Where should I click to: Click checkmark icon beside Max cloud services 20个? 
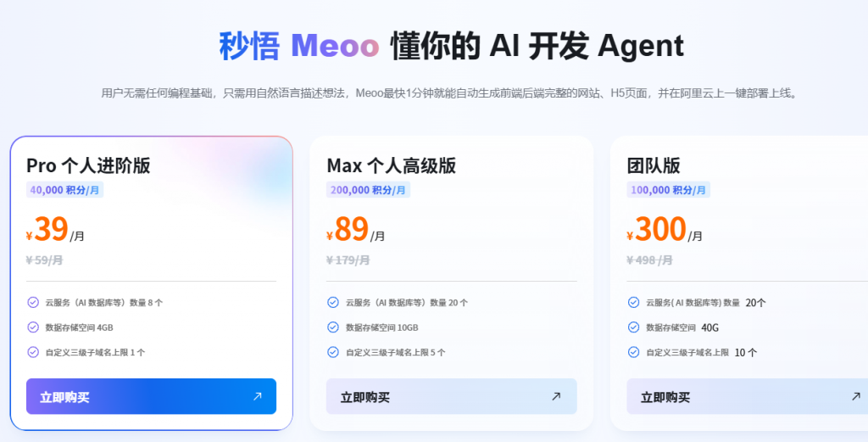[332, 302]
